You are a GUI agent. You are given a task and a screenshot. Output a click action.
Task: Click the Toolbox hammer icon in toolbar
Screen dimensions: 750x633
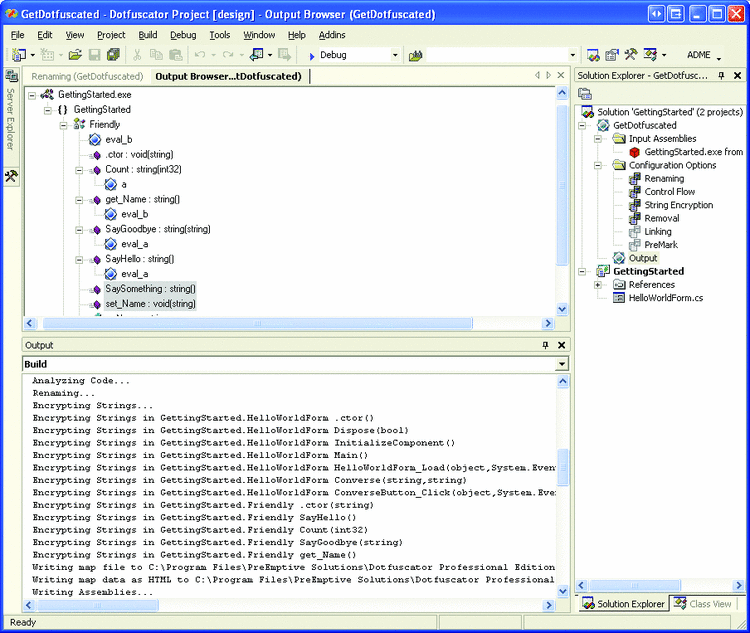coord(630,55)
